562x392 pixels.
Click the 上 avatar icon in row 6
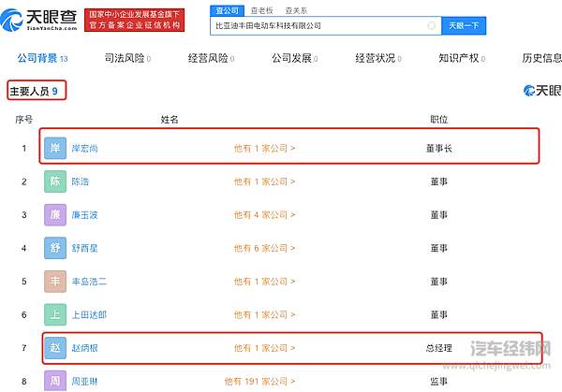point(55,314)
